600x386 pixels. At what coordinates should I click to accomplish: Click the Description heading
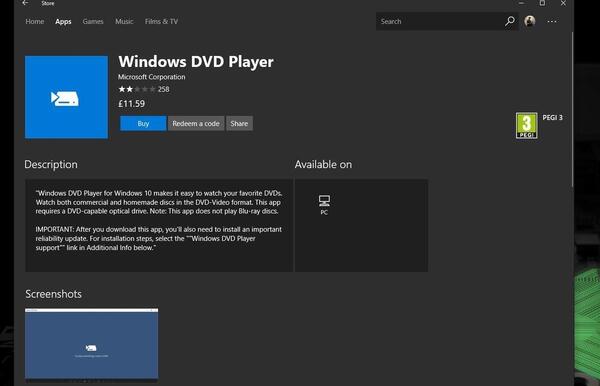51,164
